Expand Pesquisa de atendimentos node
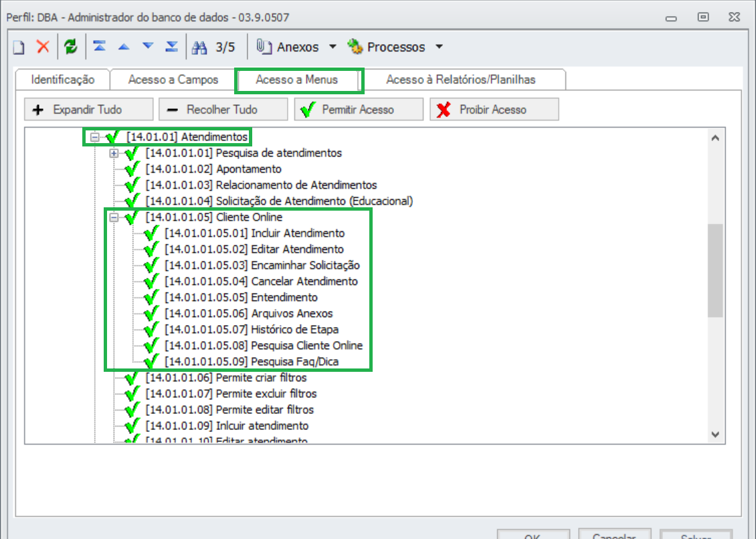The height and width of the screenshot is (539, 756). click(x=114, y=153)
